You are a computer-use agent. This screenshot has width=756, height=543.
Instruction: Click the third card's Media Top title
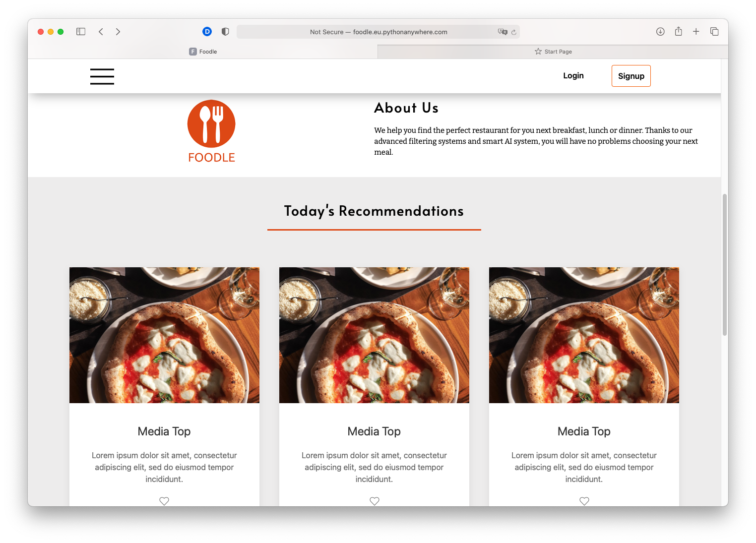click(x=584, y=431)
